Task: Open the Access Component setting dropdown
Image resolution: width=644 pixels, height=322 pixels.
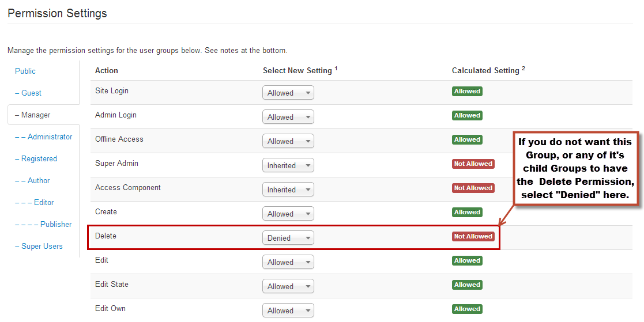Action: coord(288,190)
